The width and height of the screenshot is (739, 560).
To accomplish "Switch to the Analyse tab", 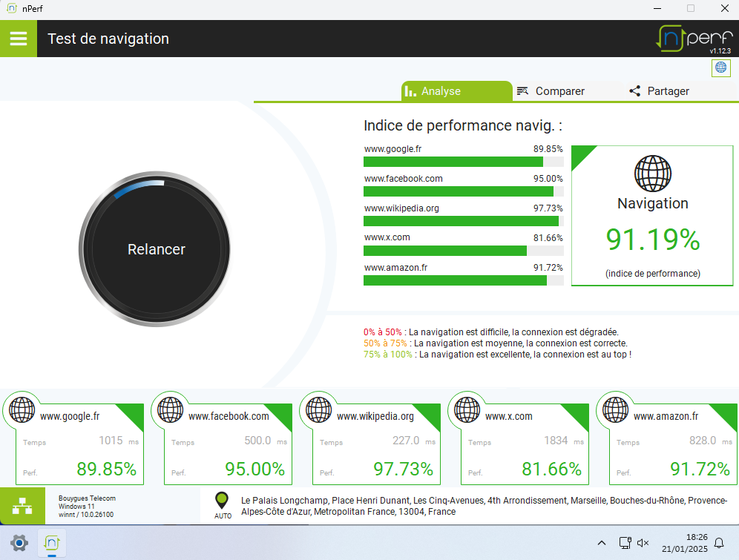I will click(x=457, y=91).
